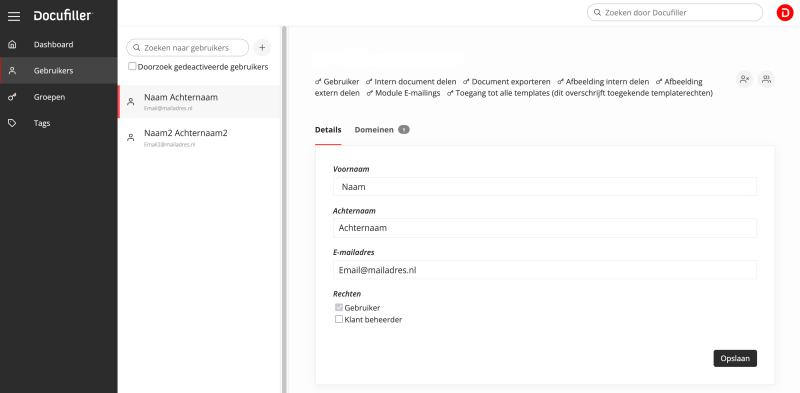Image resolution: width=800 pixels, height=393 pixels.
Task: Switch to the Details tab
Action: pos(328,130)
